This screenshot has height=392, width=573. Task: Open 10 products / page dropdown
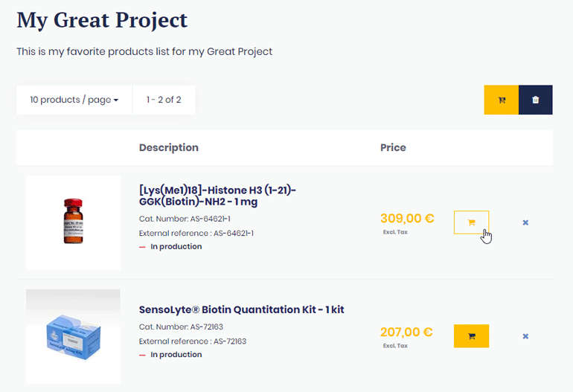click(x=74, y=100)
